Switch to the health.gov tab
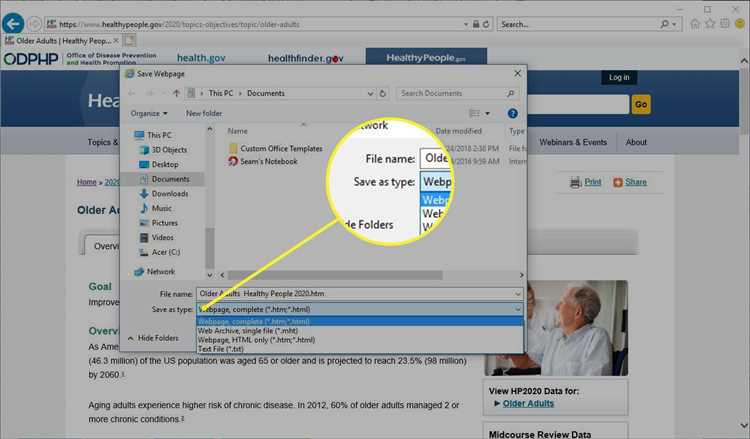Screen dimensions: 750x439 (x=201, y=58)
